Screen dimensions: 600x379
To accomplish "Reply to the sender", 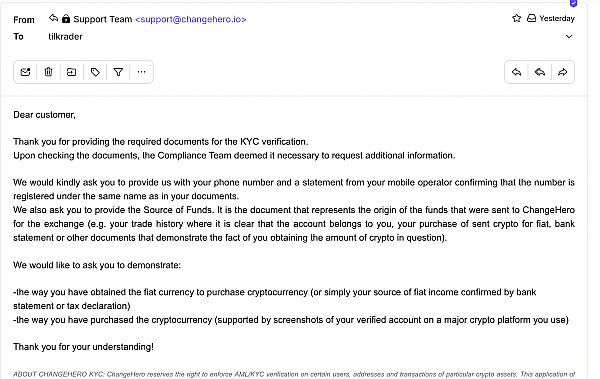I will coord(517,72).
